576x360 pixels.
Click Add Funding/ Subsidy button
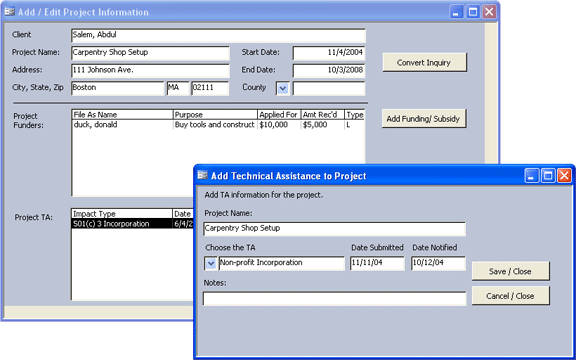click(x=424, y=119)
